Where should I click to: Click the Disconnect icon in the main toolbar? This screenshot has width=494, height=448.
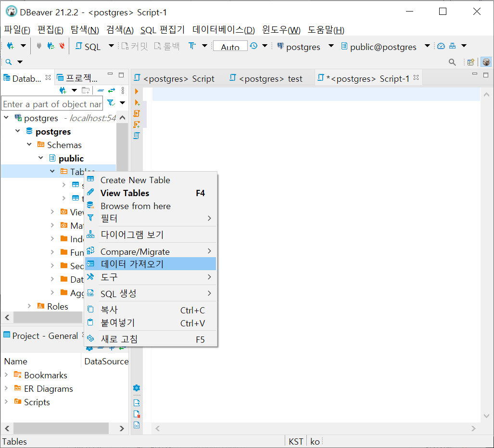[x=62, y=46]
